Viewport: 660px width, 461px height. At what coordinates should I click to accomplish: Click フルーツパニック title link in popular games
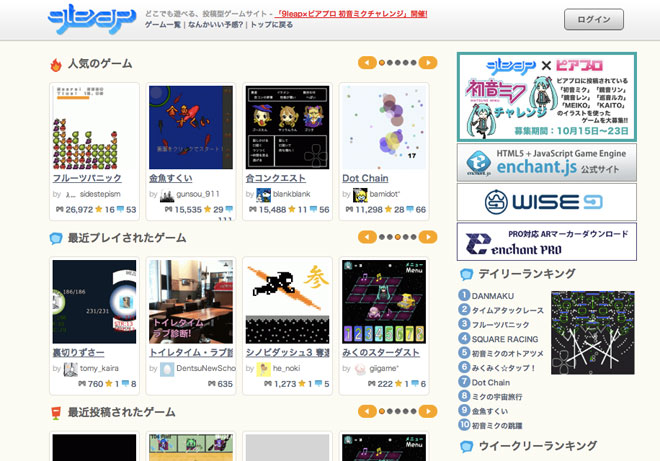(x=87, y=178)
